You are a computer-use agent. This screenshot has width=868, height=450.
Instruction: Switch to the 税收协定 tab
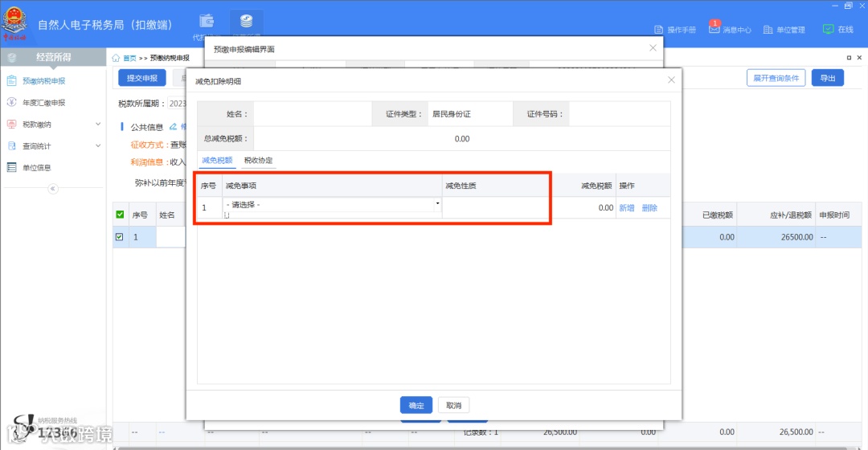[x=259, y=160]
